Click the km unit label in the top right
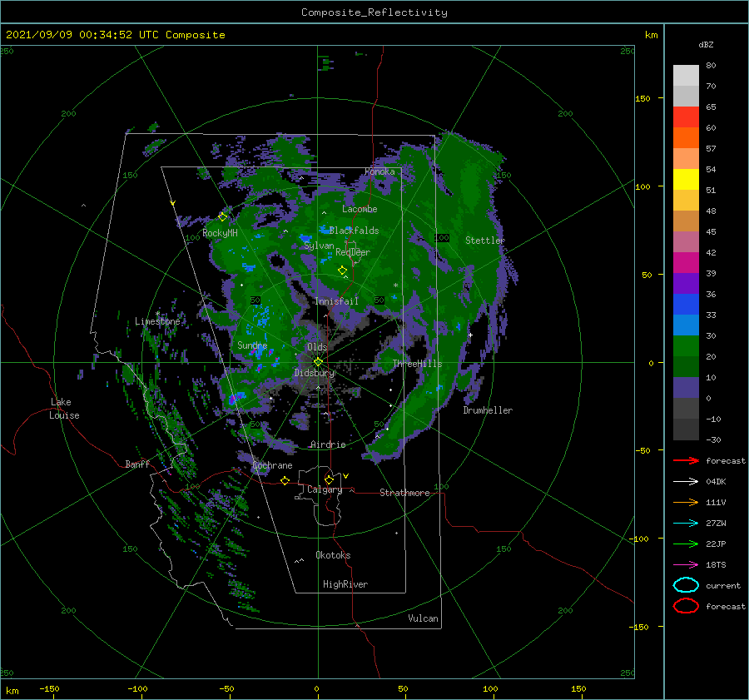 651,35
